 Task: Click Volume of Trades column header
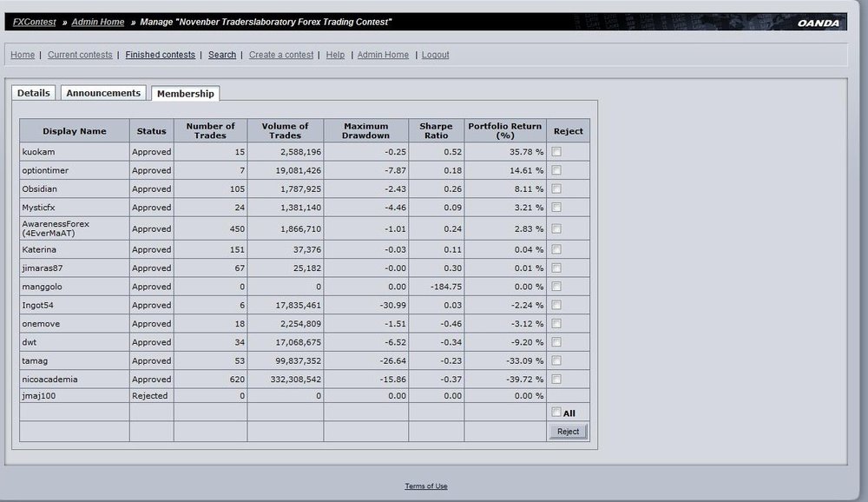285,131
